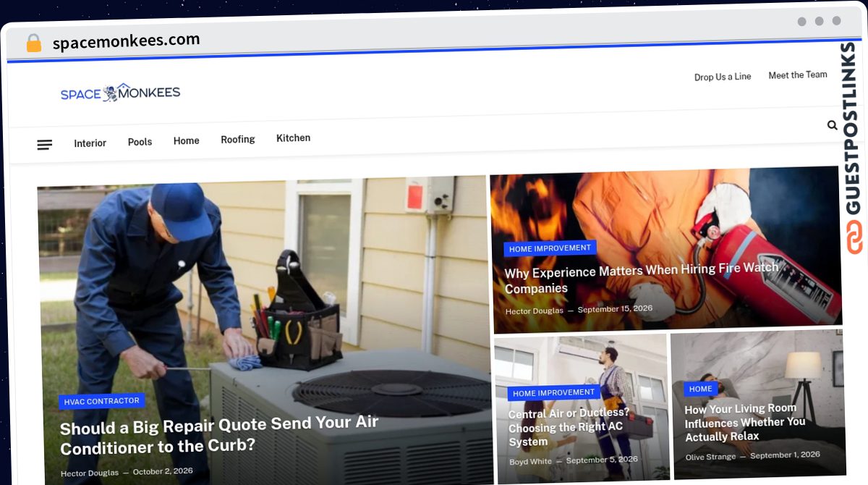868x485 pixels.
Task: Open the Meet the Team page
Action: pyautogui.click(x=798, y=75)
